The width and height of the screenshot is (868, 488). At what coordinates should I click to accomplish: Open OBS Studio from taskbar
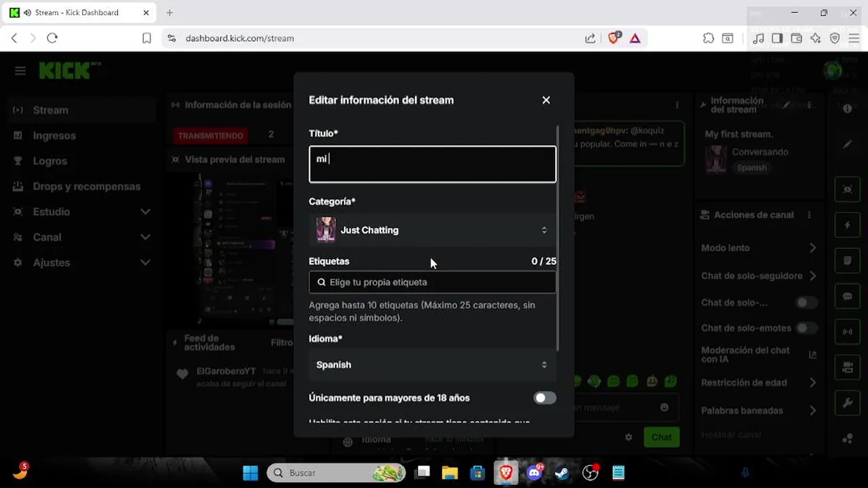coord(590,472)
